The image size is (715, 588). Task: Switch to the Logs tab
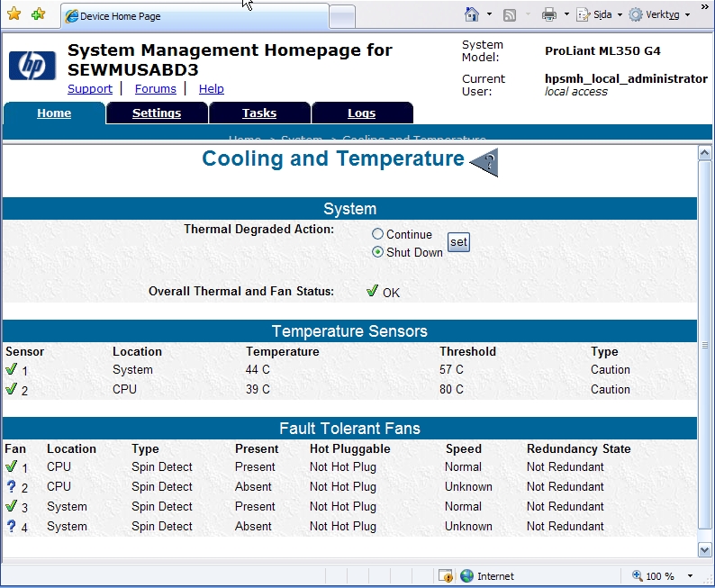click(362, 113)
